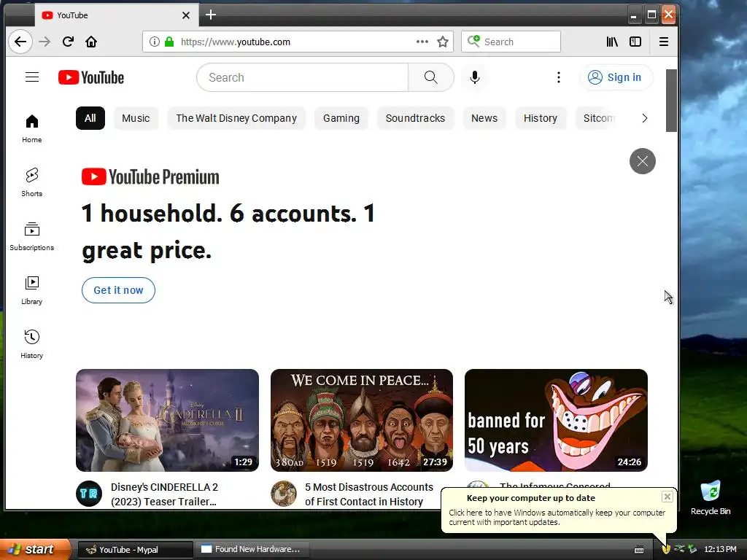Click the Windows security shield tray icon

click(666, 549)
